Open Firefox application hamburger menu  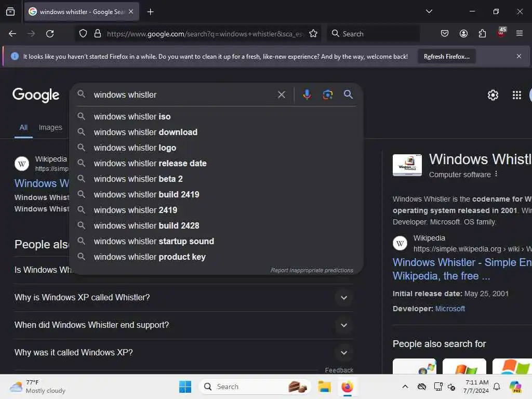point(520,33)
